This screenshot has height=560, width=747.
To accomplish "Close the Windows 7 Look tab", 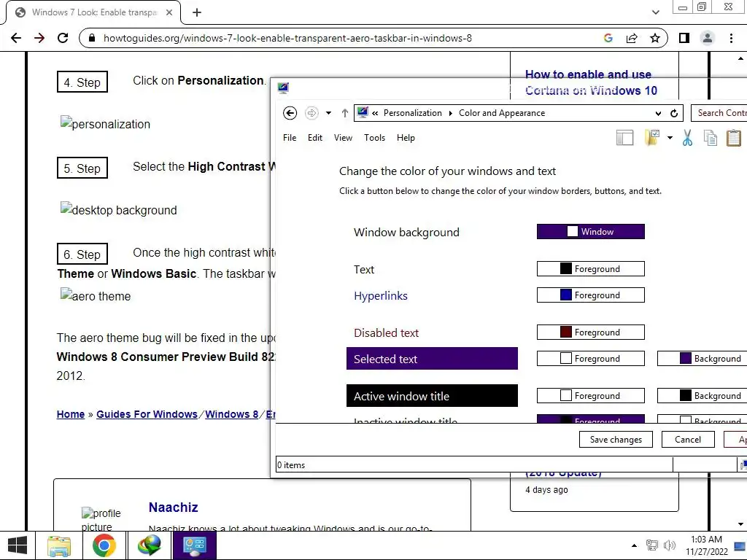I will [169, 12].
